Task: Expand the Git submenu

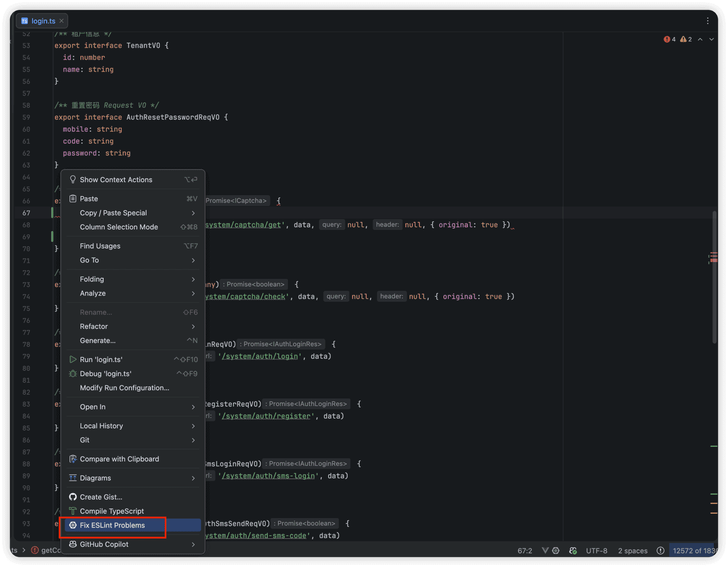Action: 133,440
